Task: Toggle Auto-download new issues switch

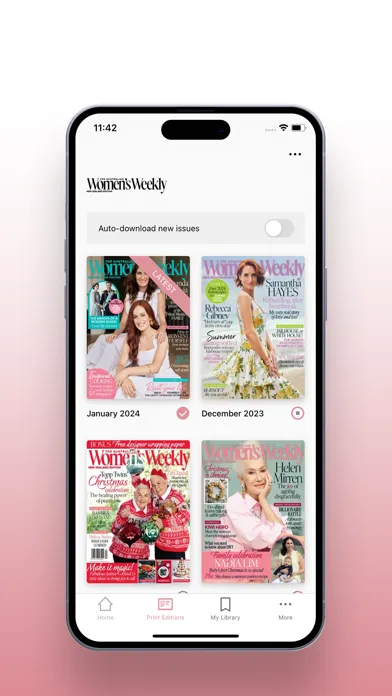Action: tap(279, 229)
